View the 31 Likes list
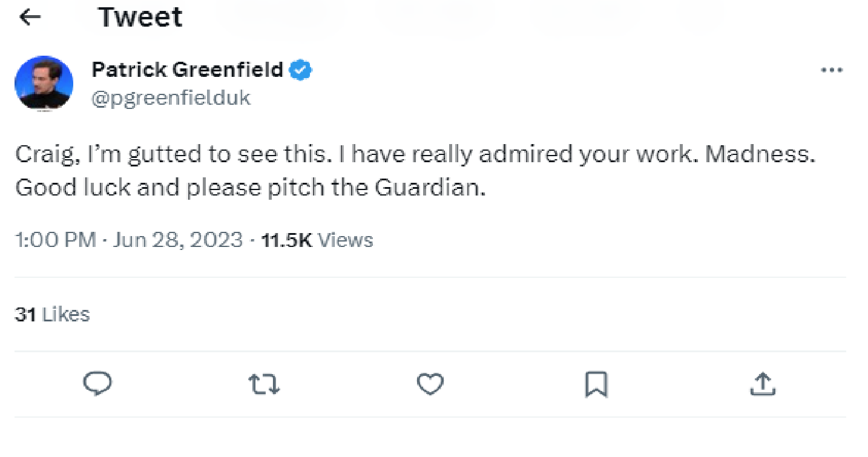Image resolution: width=868 pixels, height=457 pixels. coord(52,314)
